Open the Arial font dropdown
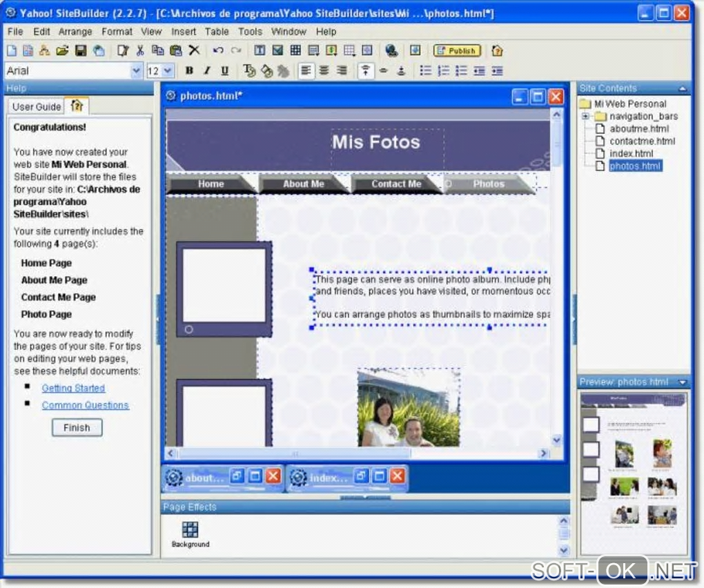This screenshot has width=704, height=588. pos(136,70)
